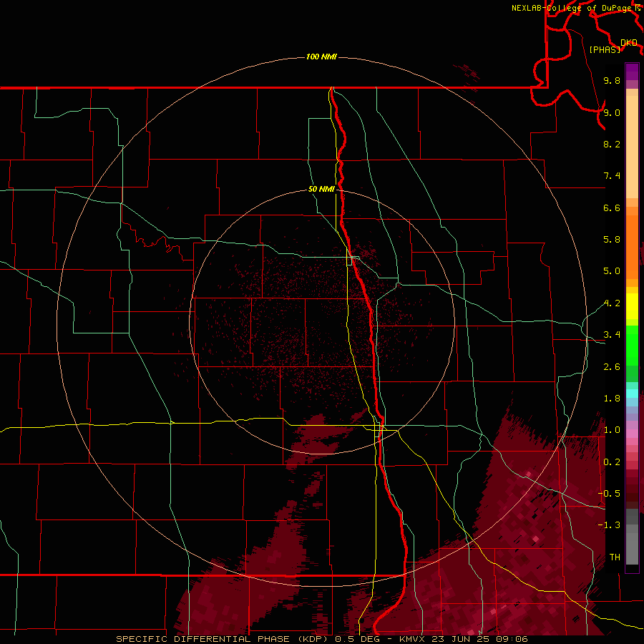Click the 8.2 value on the color scale
This screenshot has height=644, width=644.
coord(612,144)
